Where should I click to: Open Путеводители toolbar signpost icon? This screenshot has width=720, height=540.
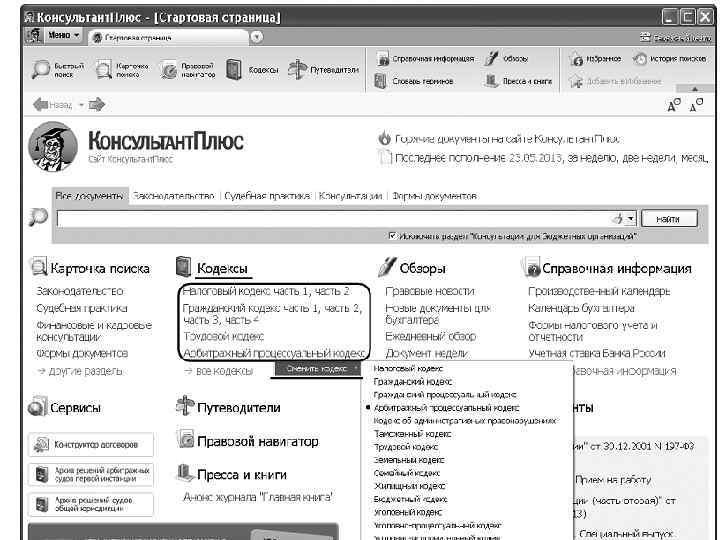(x=298, y=69)
